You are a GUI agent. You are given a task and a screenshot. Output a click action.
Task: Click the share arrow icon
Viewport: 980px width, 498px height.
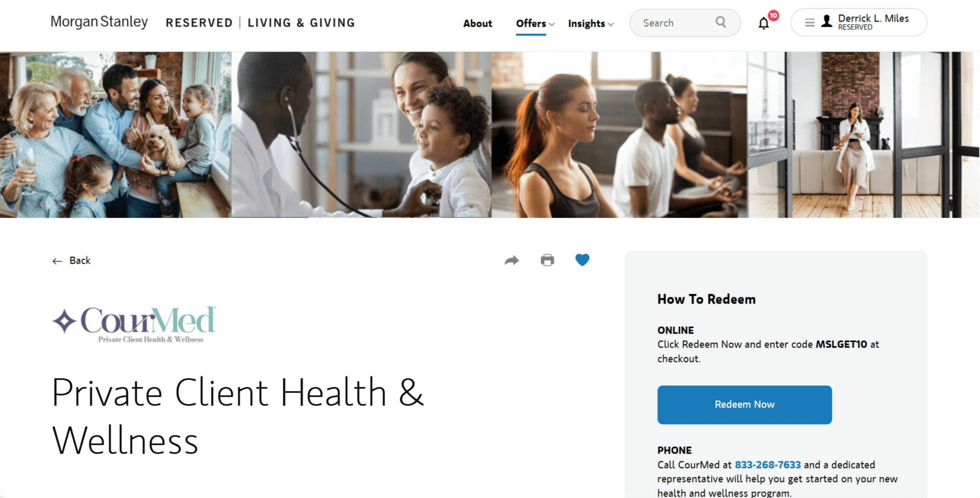pyautogui.click(x=512, y=260)
